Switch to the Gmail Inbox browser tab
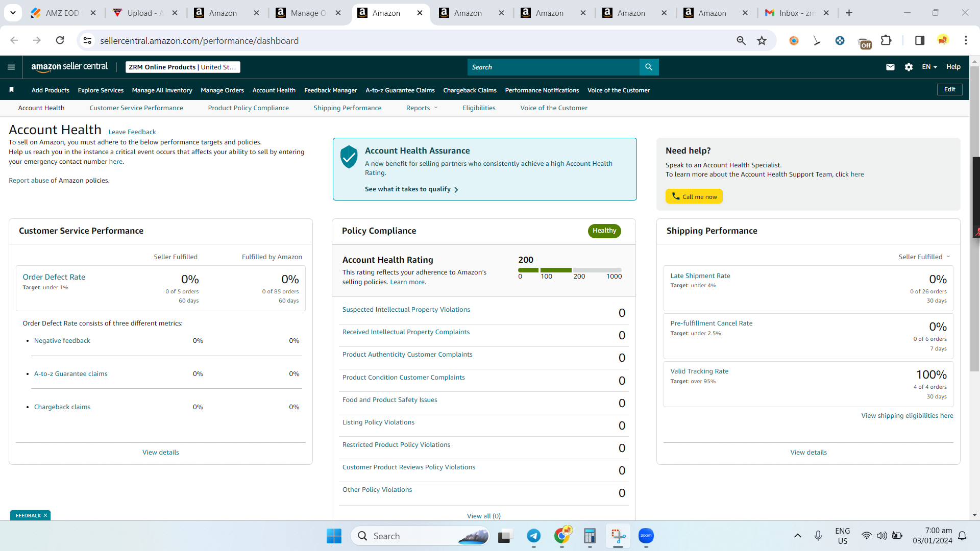Screen dimensions: 980x551 [x=797, y=13]
